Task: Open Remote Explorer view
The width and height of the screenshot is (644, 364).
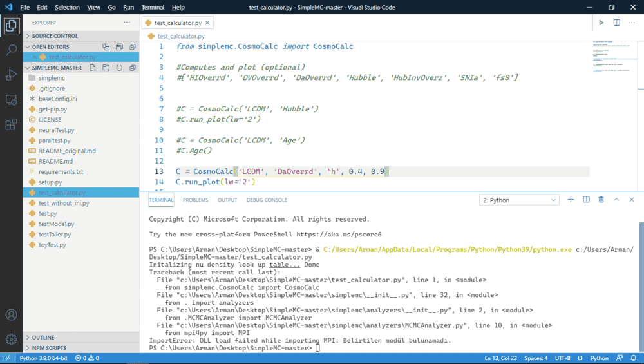Action: (x=11, y=100)
